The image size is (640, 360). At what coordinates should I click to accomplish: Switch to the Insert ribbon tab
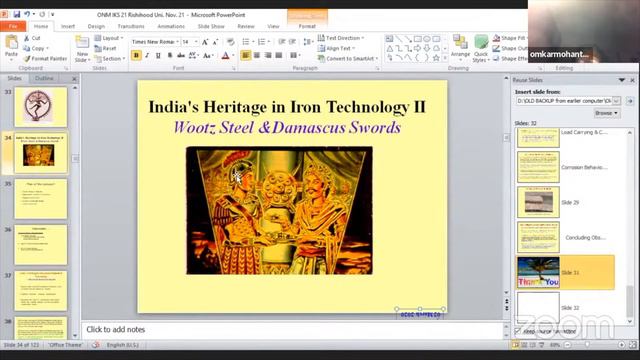coord(68,26)
